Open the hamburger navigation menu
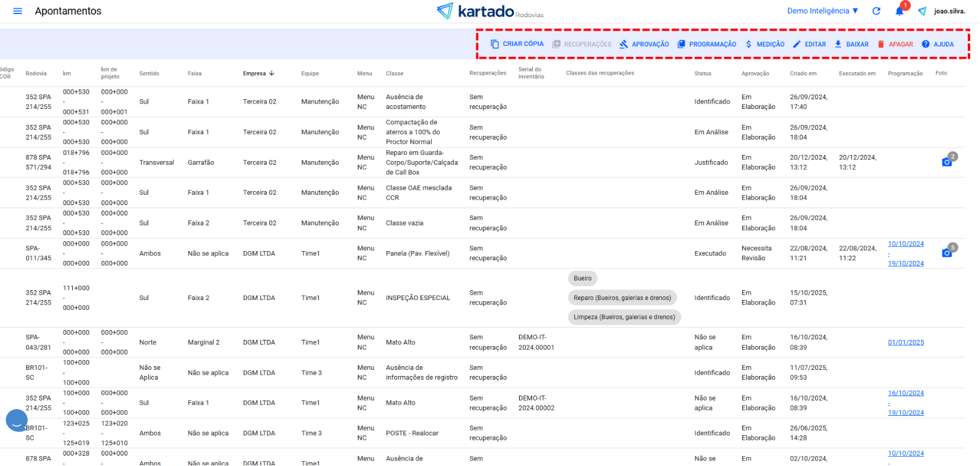The width and height of the screenshot is (980, 466). tap(18, 11)
